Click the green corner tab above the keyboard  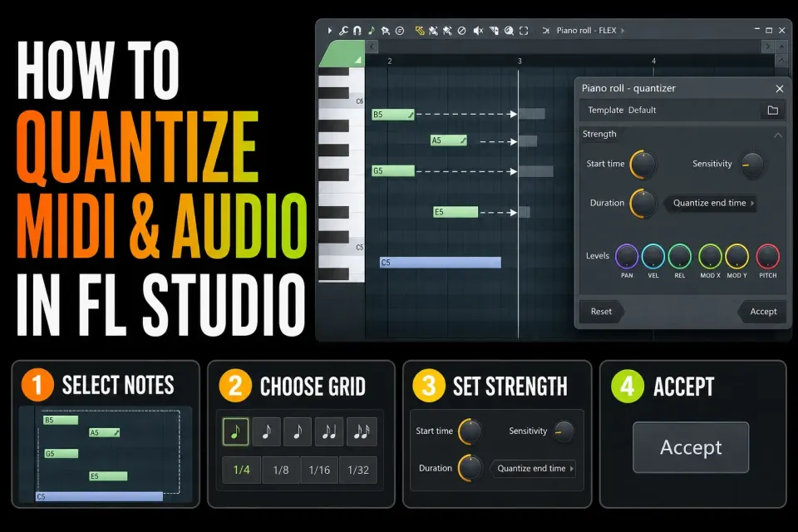pyautogui.click(x=342, y=55)
